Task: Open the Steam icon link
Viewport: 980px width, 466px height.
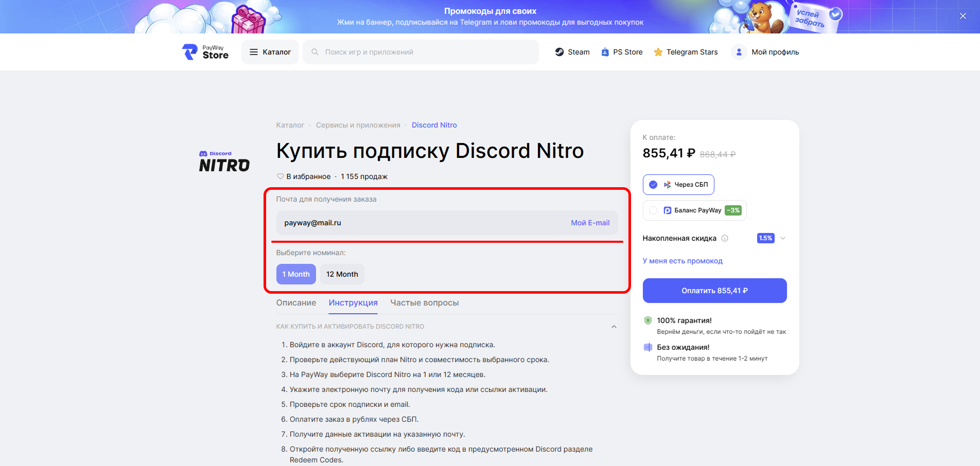Action: pyautogui.click(x=559, y=52)
